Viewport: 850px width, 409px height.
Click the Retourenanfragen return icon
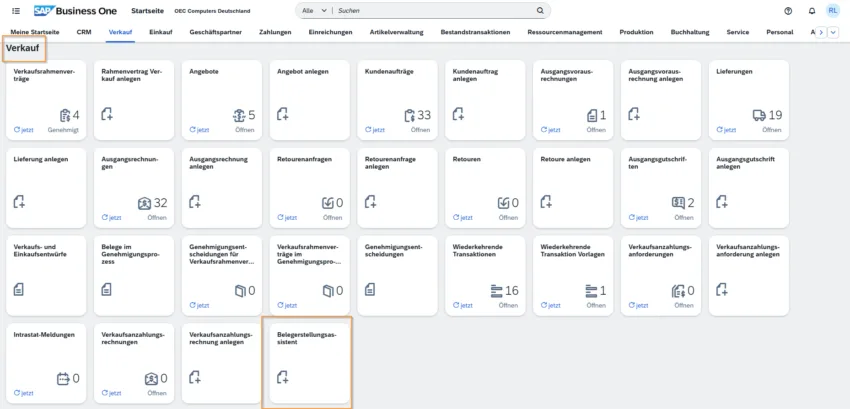327,203
